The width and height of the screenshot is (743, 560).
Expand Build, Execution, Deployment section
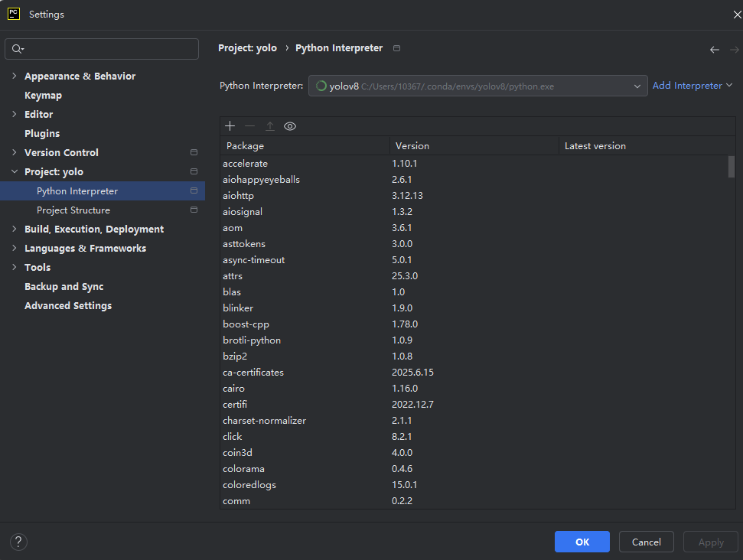pos(15,229)
